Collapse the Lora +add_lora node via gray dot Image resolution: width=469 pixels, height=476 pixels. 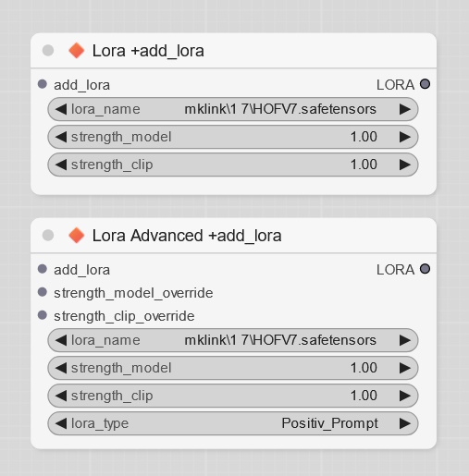(48, 51)
